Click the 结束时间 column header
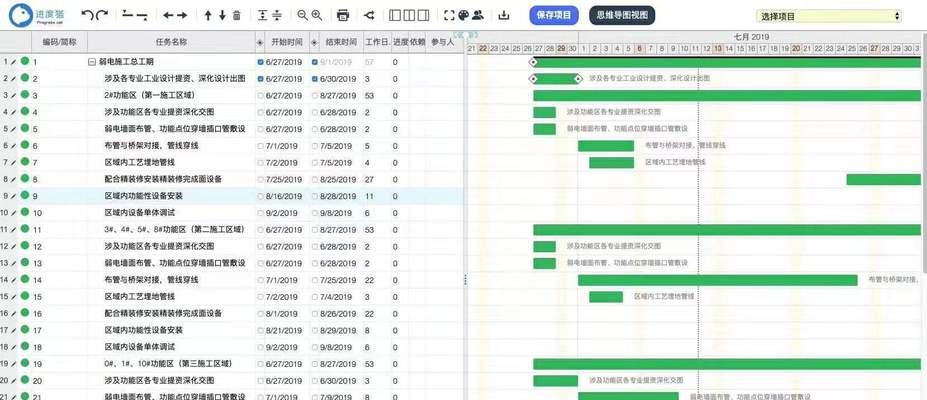 (x=341, y=42)
